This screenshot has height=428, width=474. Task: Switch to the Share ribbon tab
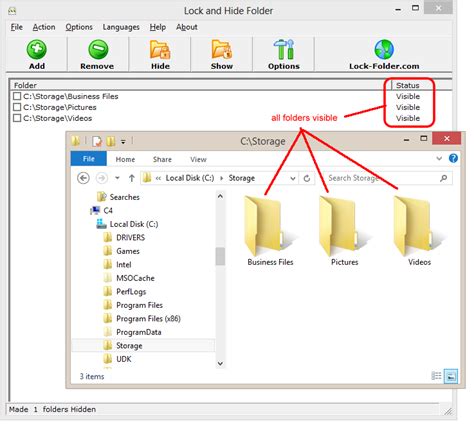pyautogui.click(x=162, y=159)
